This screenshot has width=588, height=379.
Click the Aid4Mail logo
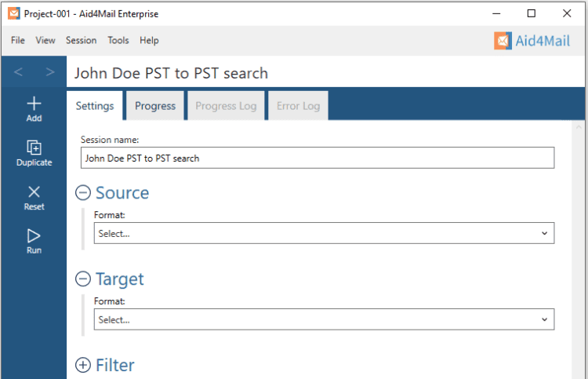535,41
